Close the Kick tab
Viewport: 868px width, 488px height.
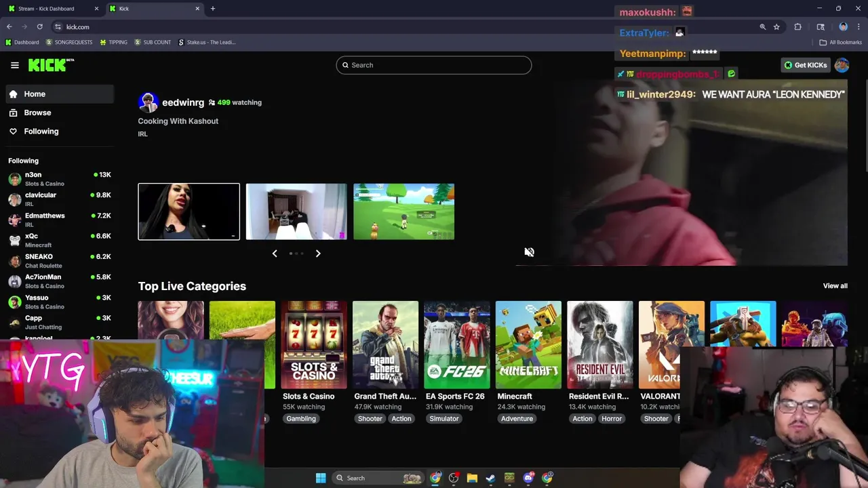point(197,9)
